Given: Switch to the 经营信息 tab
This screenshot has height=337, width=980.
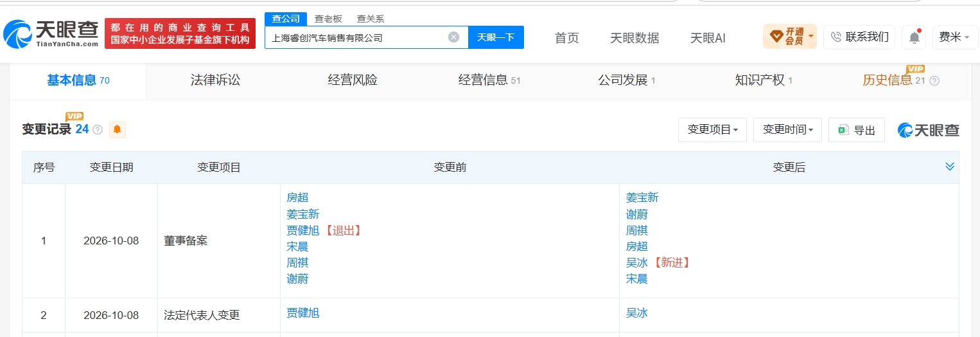Looking at the screenshot, I should 489,81.
